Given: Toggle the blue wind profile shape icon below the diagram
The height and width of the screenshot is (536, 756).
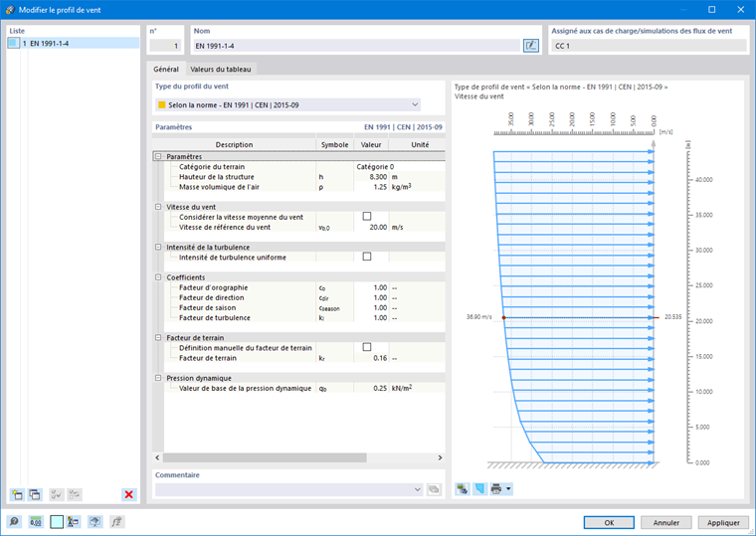Looking at the screenshot, I should [x=479, y=489].
